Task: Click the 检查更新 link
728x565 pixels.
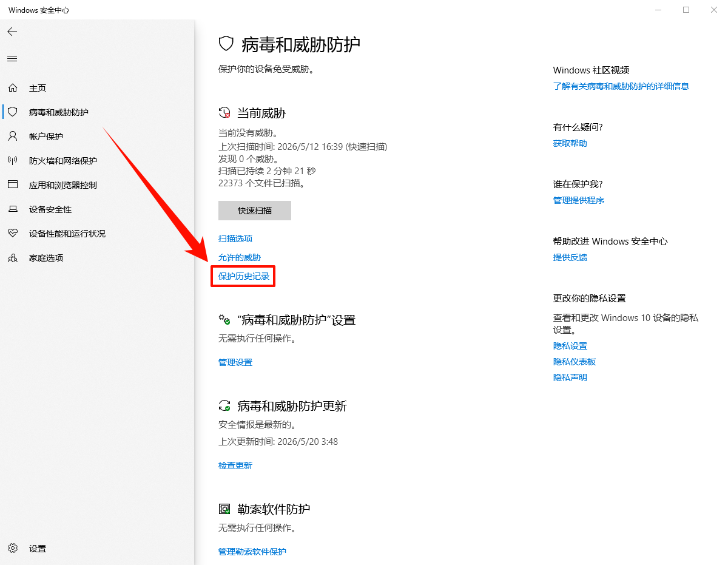Action: 235,465
